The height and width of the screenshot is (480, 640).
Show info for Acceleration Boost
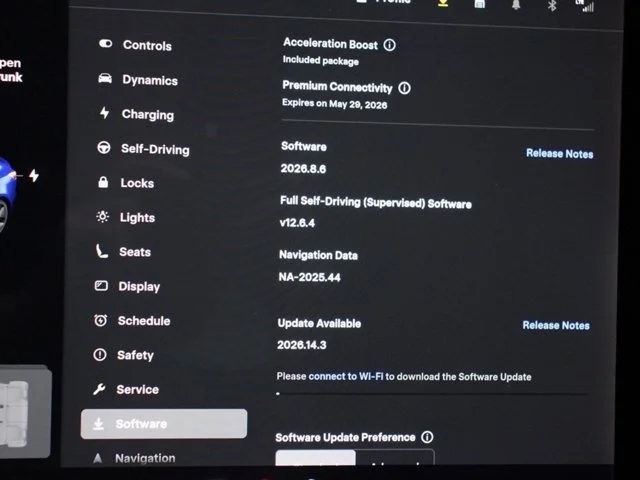tap(389, 45)
